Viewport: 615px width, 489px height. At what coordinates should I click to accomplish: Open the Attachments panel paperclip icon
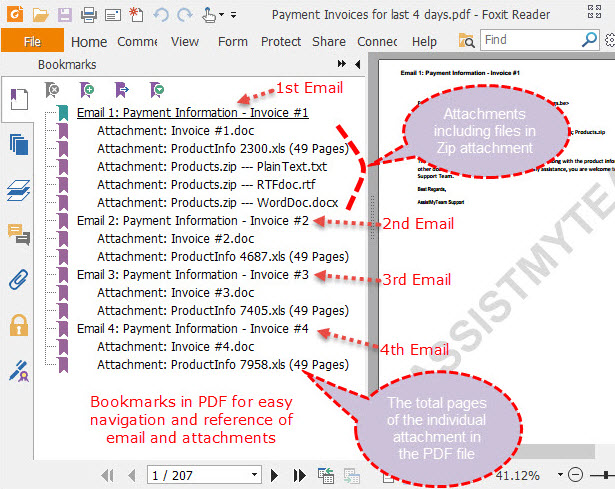click(19, 279)
